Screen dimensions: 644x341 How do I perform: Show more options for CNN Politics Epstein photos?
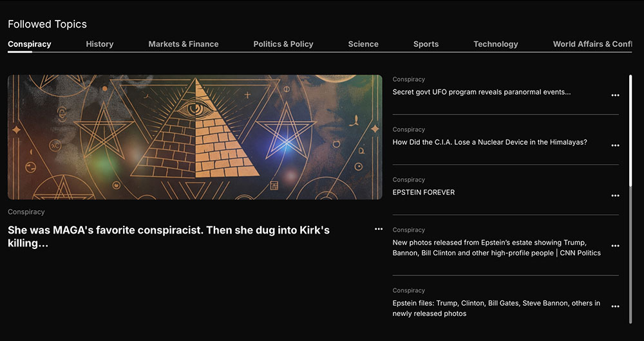coord(615,246)
